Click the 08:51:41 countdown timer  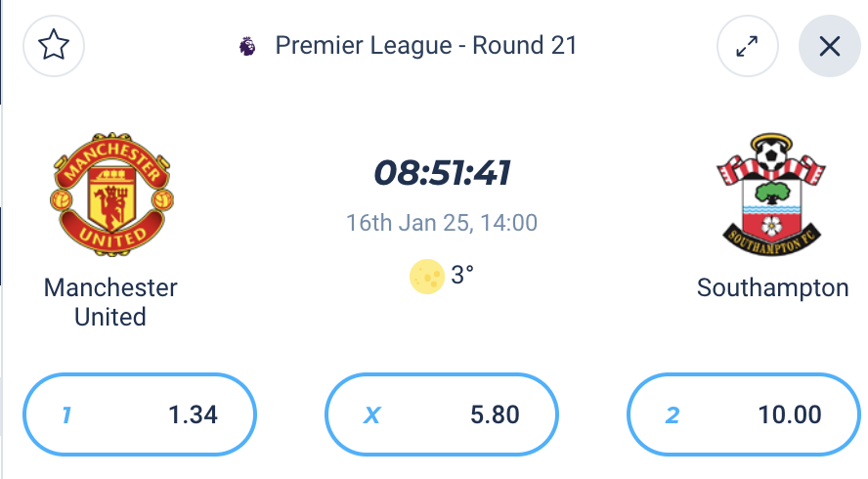click(x=442, y=173)
